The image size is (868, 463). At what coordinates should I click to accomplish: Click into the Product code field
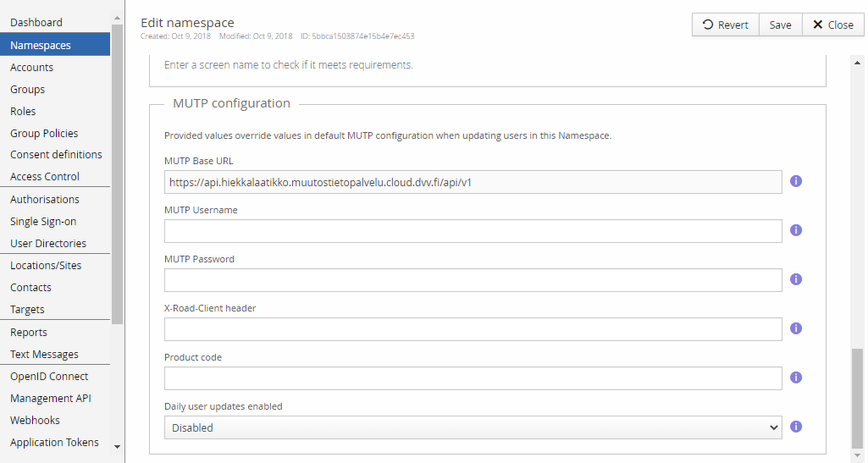click(x=473, y=378)
